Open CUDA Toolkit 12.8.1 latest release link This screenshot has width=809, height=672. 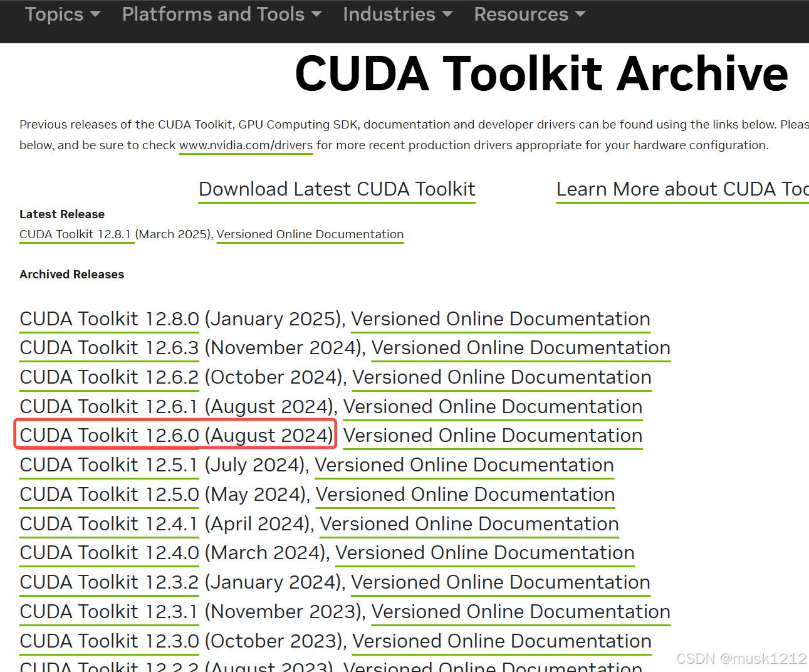pos(75,234)
